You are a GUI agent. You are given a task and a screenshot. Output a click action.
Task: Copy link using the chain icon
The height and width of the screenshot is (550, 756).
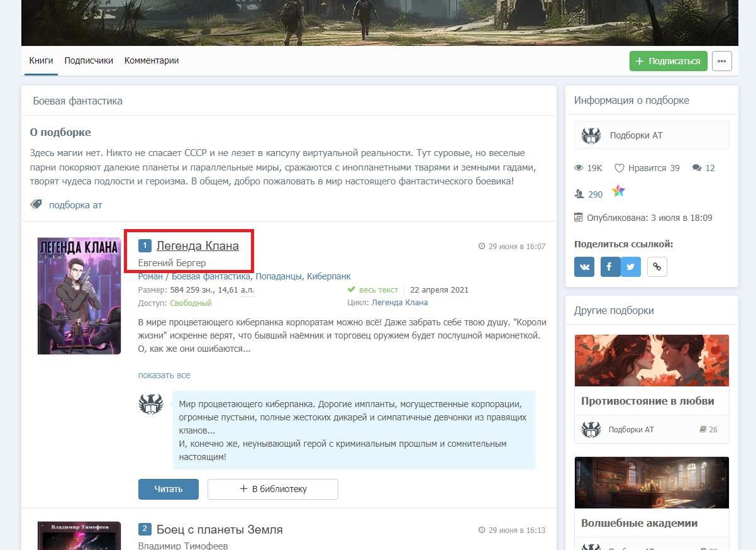(657, 267)
